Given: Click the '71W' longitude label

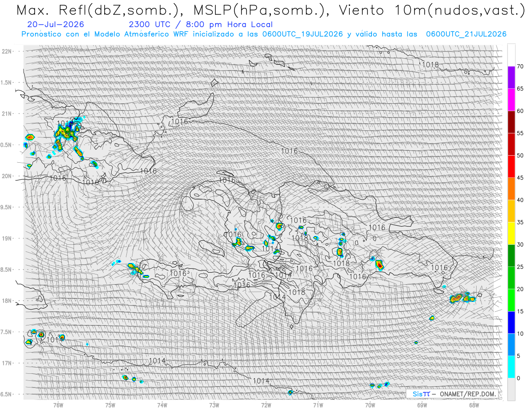Looking at the screenshot, I should tap(318, 404).
